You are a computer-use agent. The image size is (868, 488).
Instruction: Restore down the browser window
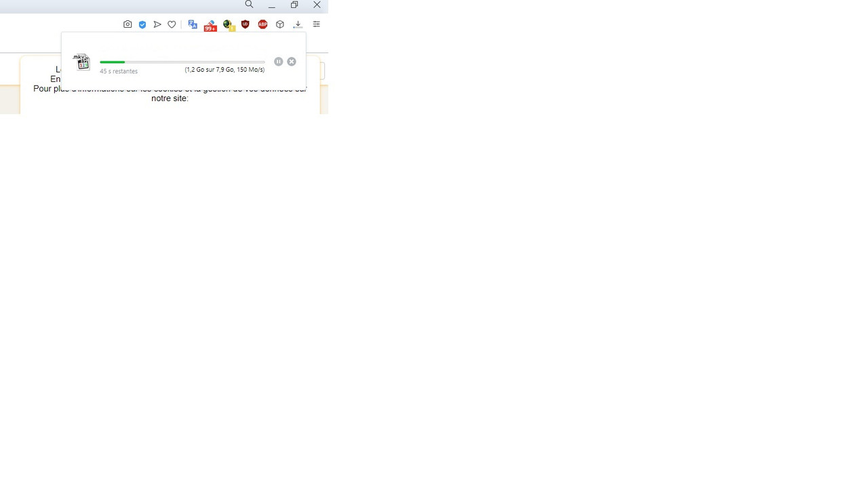[x=294, y=5]
